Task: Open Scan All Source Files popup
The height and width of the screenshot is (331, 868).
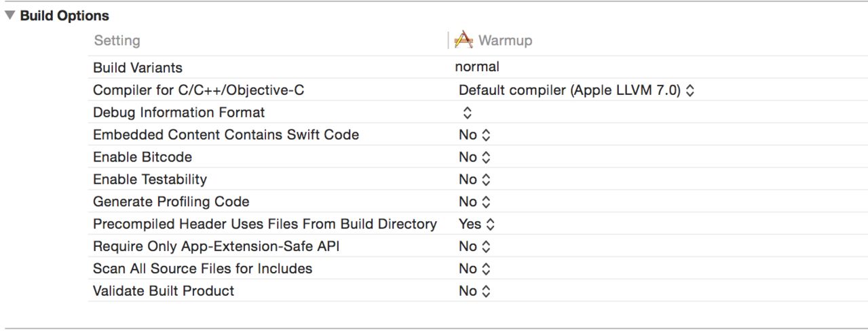Action: pos(474,269)
